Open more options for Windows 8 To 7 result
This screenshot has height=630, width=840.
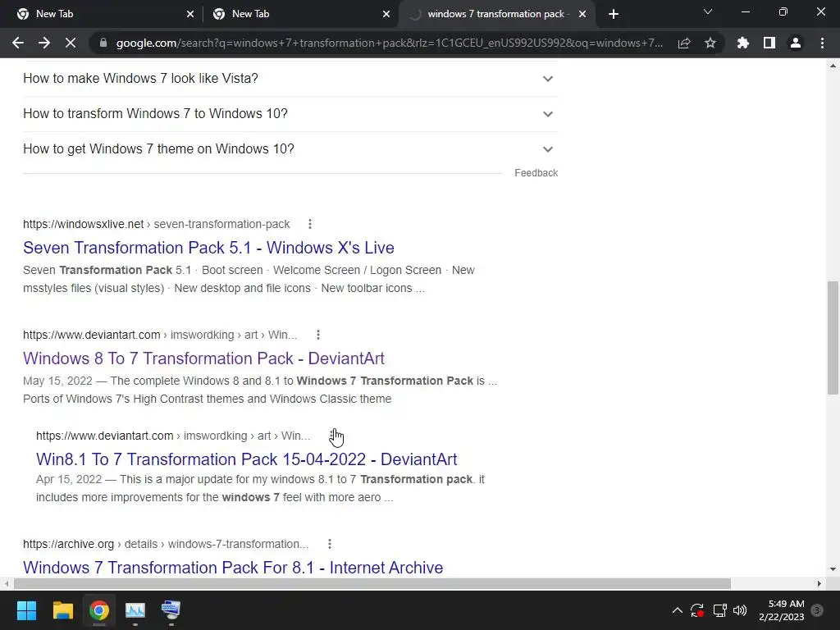tap(318, 335)
